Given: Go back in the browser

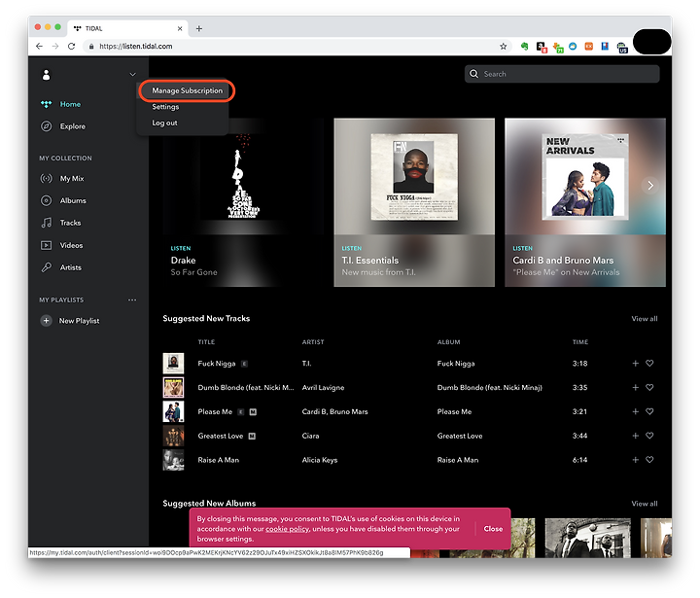Looking at the screenshot, I should click(x=39, y=46).
